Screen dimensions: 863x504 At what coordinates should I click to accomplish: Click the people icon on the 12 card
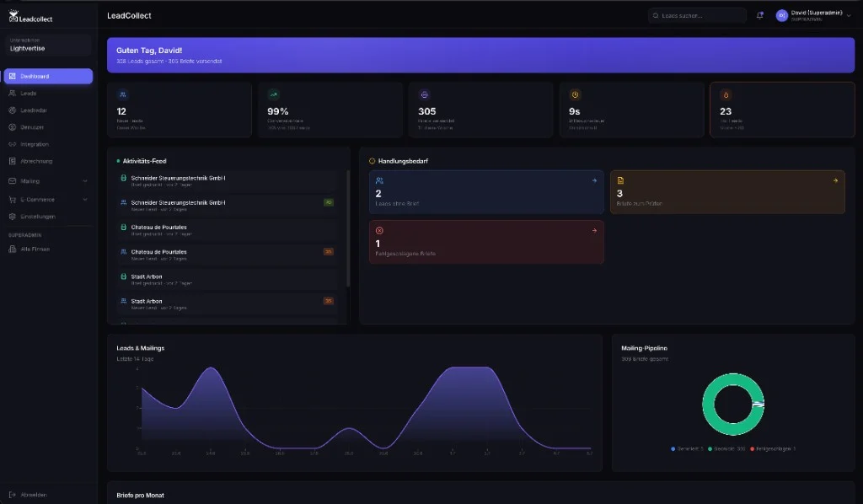click(123, 94)
